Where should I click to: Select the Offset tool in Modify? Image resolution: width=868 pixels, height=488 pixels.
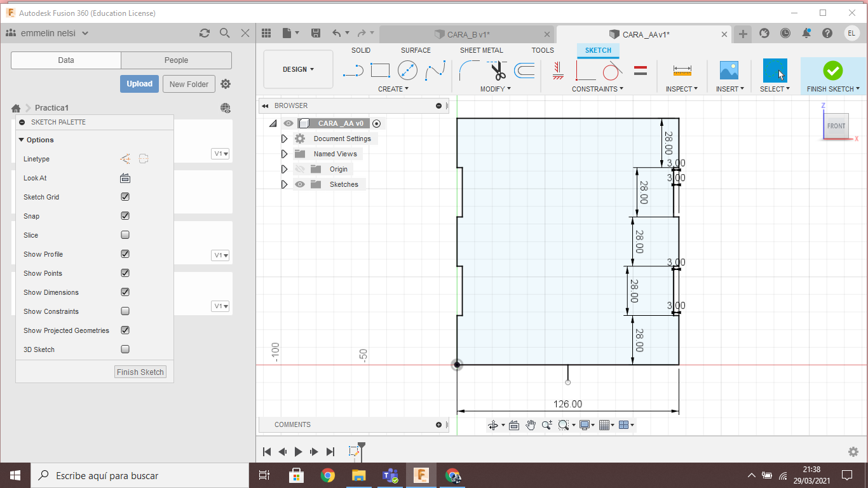(524, 71)
